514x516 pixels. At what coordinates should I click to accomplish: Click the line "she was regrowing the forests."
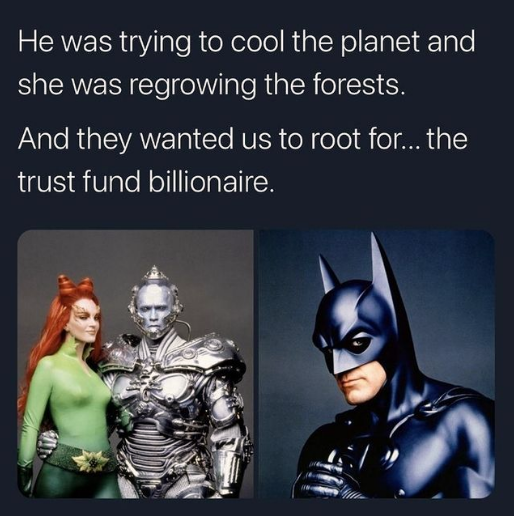[212, 84]
